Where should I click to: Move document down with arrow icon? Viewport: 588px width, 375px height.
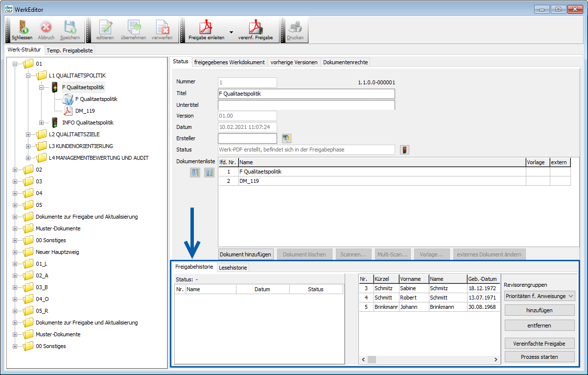(195, 172)
